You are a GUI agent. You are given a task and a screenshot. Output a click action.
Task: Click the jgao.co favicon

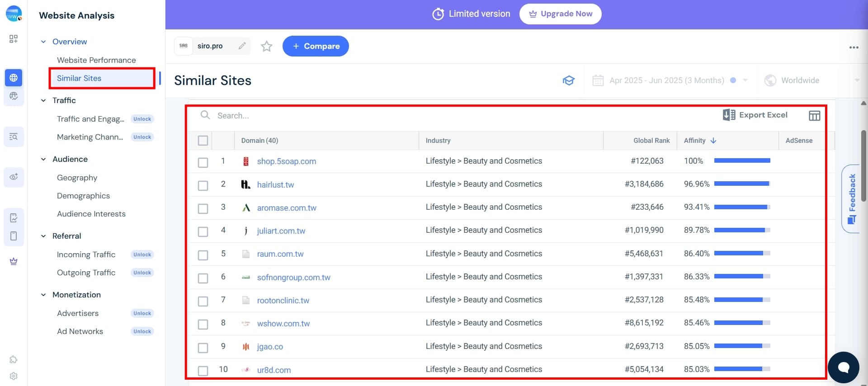[x=246, y=347]
